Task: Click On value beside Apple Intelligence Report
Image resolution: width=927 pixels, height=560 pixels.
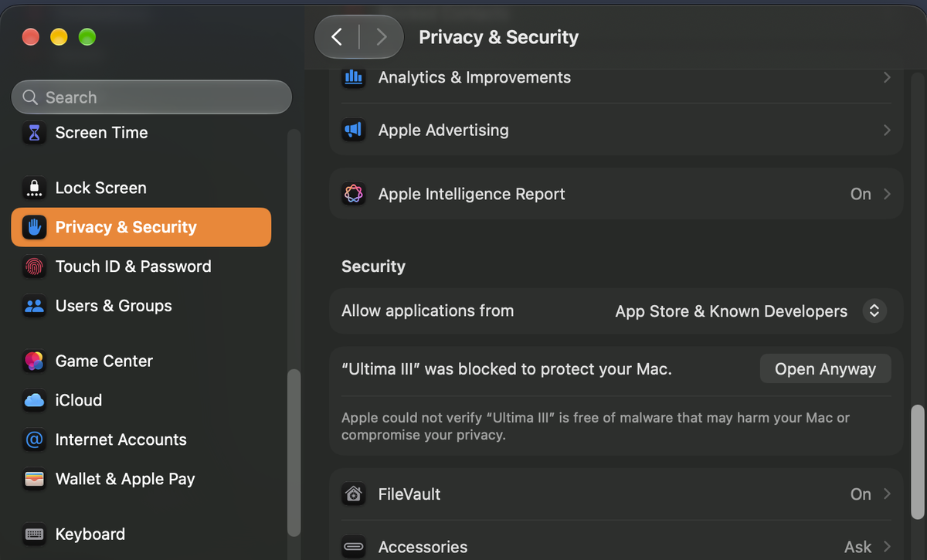Action: [861, 194]
